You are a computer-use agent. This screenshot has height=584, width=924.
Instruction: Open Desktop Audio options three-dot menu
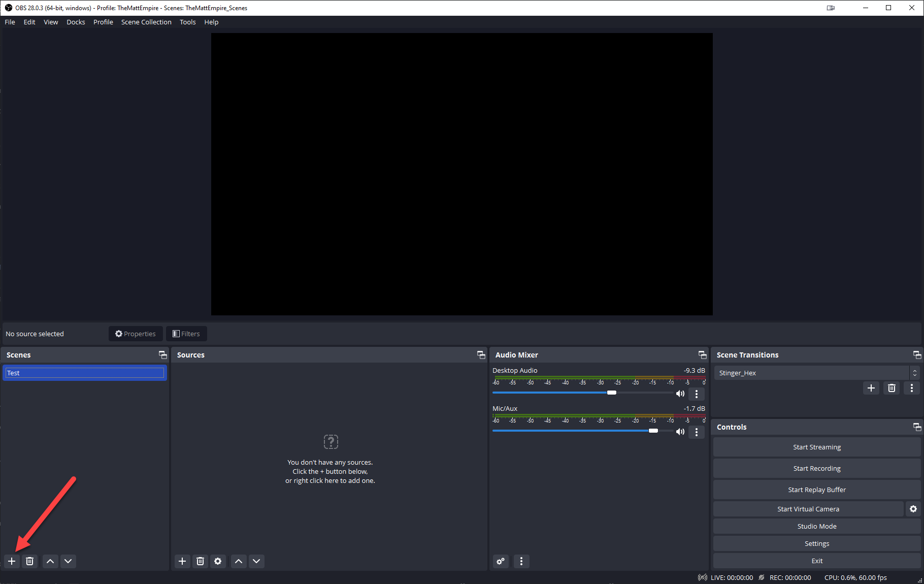pyautogui.click(x=697, y=394)
